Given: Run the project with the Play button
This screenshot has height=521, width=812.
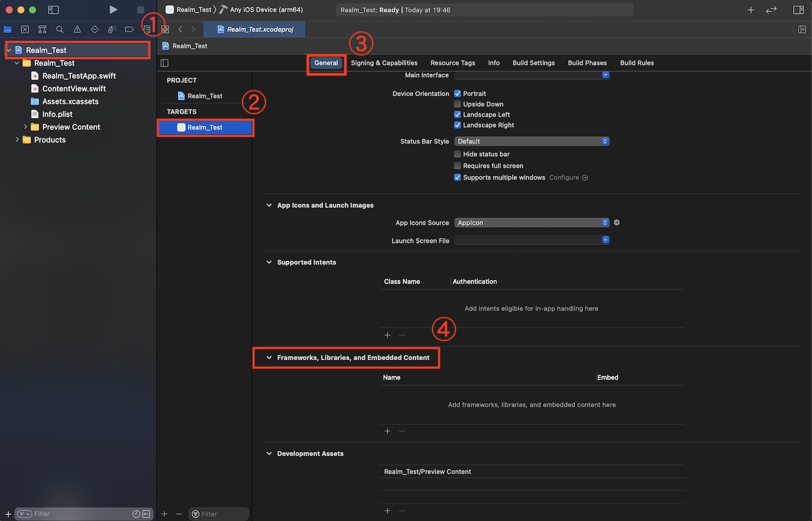Looking at the screenshot, I should click(113, 10).
